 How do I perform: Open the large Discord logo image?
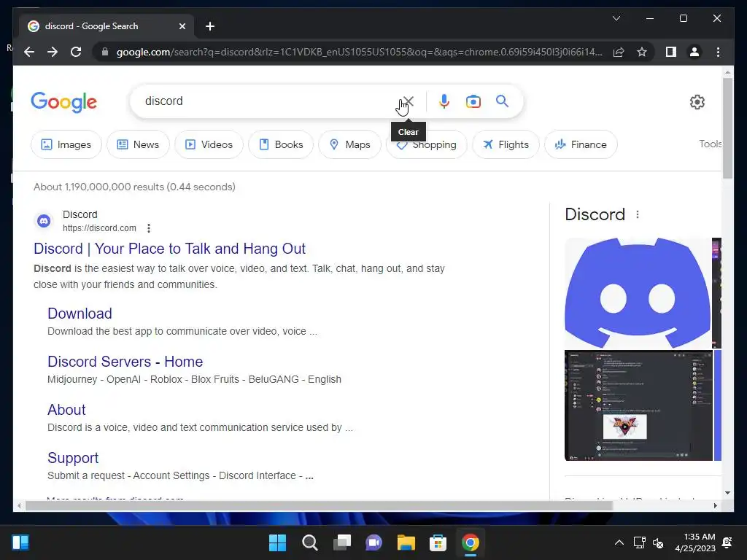click(638, 293)
